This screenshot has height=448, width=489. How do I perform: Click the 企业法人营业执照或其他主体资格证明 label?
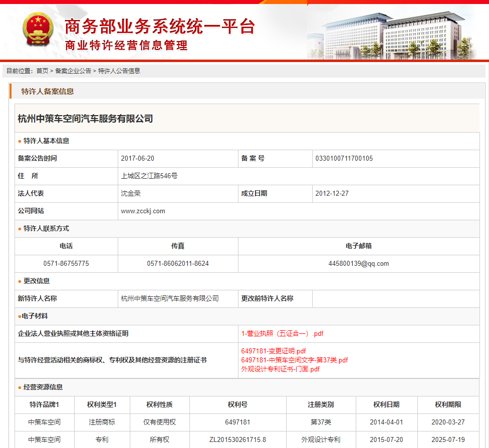click(x=73, y=334)
